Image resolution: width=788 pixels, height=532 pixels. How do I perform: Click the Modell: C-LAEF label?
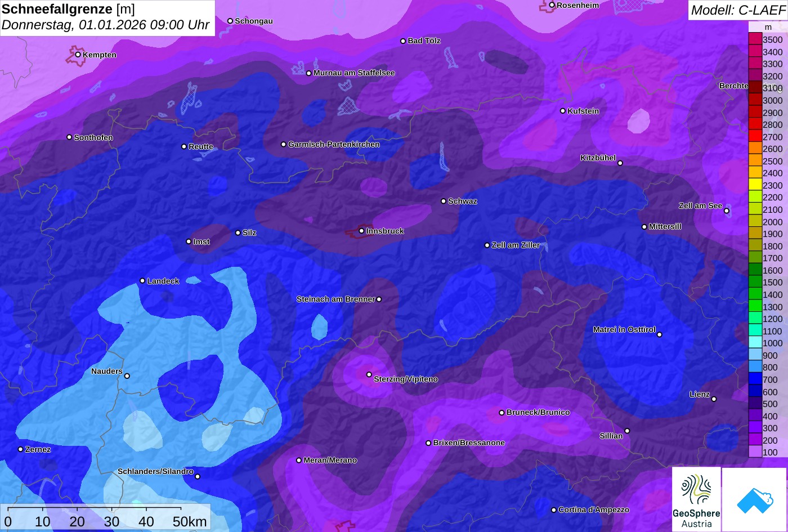pos(737,10)
